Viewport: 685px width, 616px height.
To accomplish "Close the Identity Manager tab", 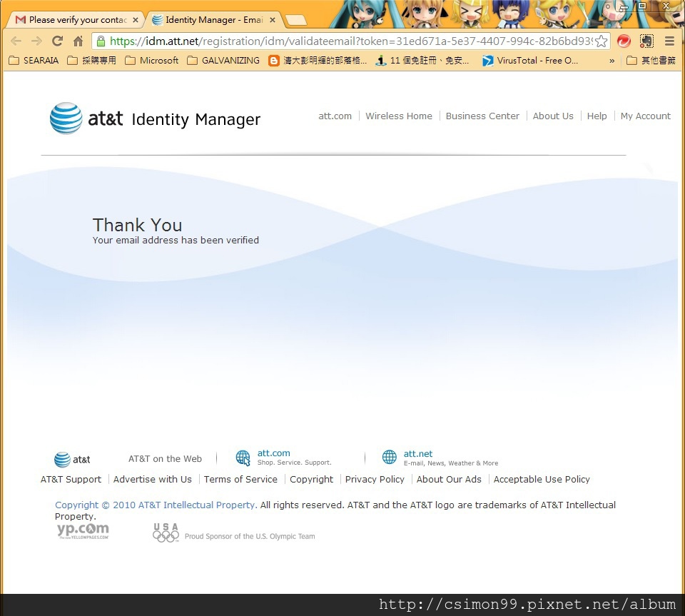I will [x=273, y=20].
